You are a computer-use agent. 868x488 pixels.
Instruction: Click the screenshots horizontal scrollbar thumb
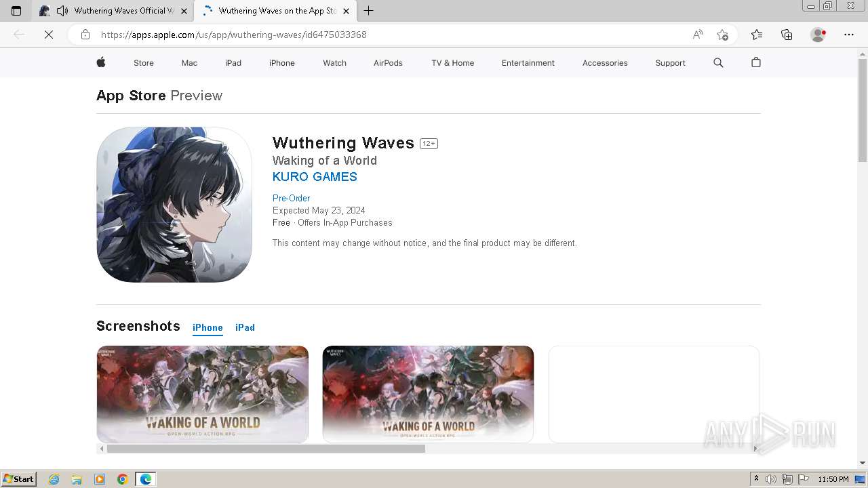pyautogui.click(x=266, y=449)
